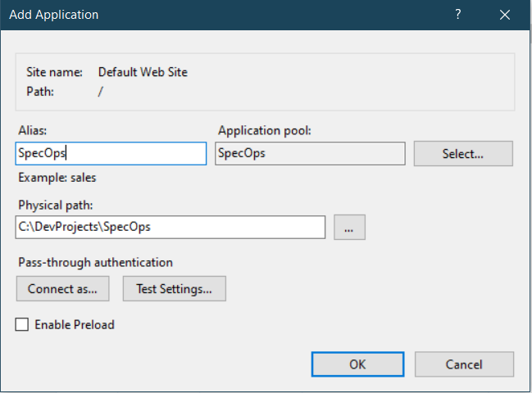Click the Pass-through authentication heading
532x393 pixels.
pos(94,263)
